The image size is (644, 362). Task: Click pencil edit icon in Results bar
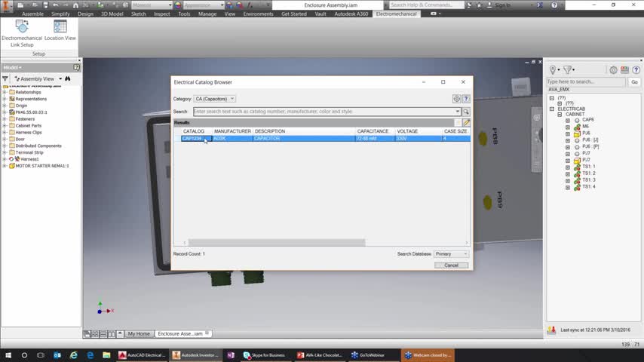pyautogui.click(x=467, y=122)
